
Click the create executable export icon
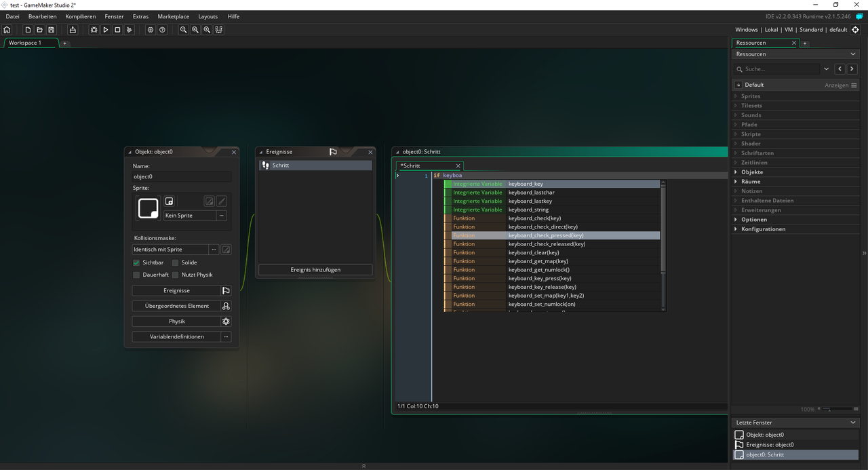pos(73,30)
